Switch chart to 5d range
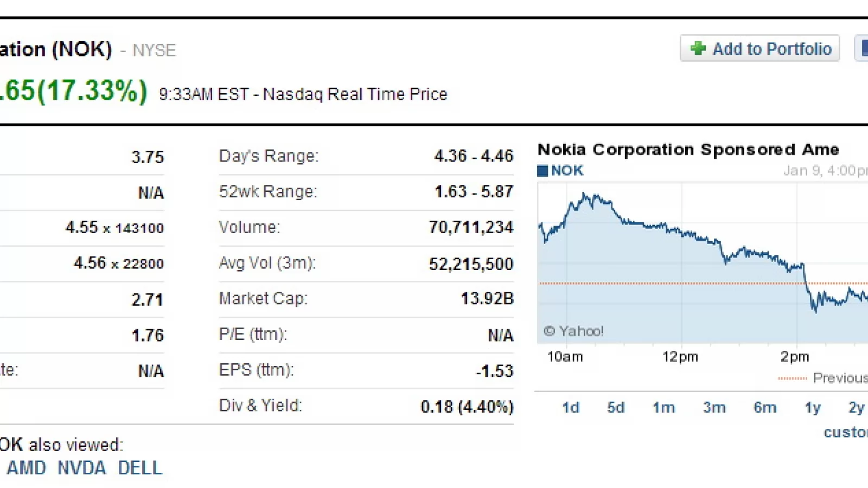Image resolution: width=868 pixels, height=488 pixels. point(616,407)
